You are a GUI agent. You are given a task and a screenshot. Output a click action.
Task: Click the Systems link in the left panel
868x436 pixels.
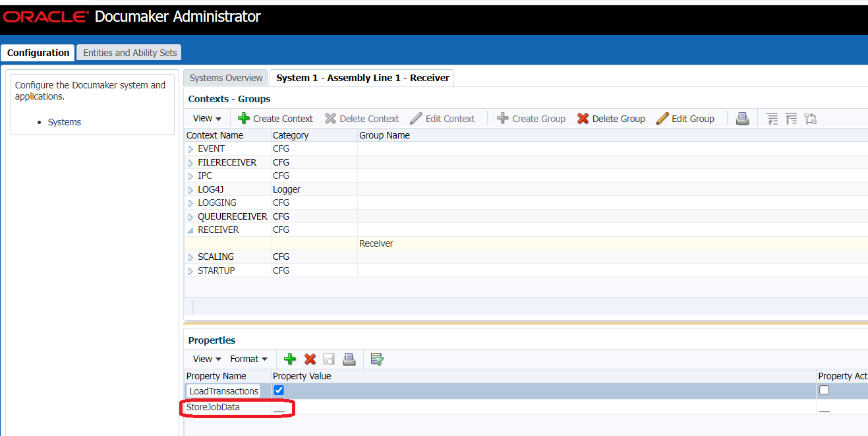[64, 121]
